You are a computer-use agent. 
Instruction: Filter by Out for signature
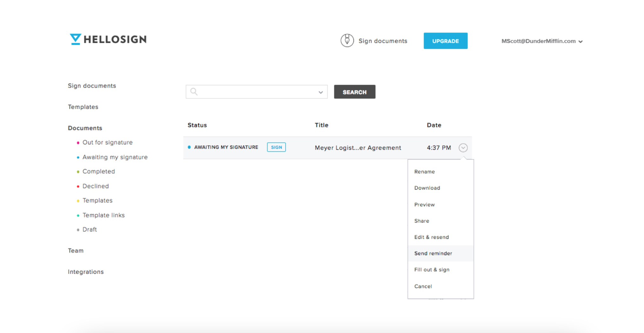pyautogui.click(x=108, y=142)
